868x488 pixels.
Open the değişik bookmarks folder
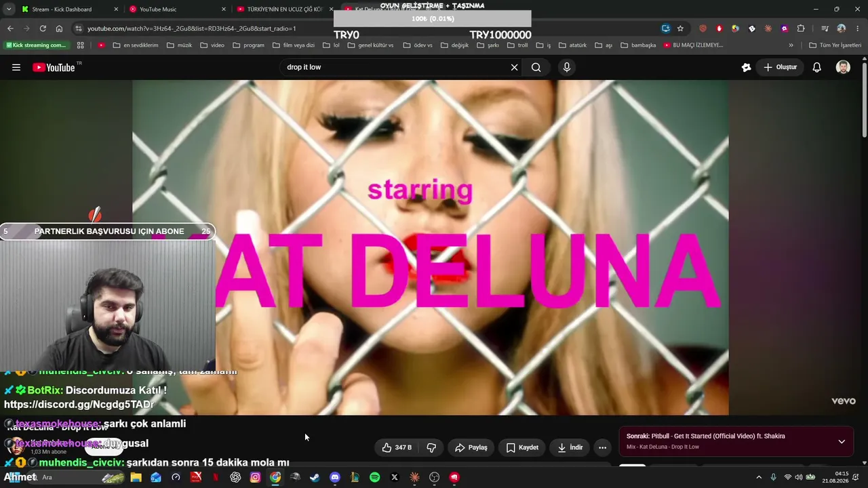454,45
